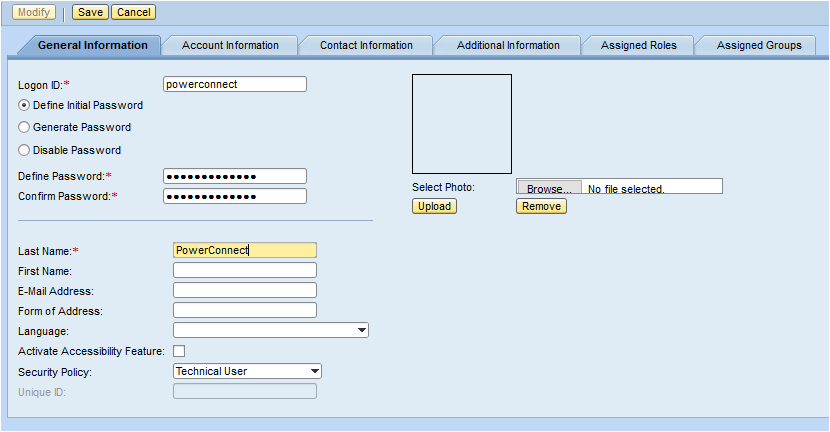Screen dimensions: 830x432
Task: Switch to Account Information tab
Action: coord(230,45)
